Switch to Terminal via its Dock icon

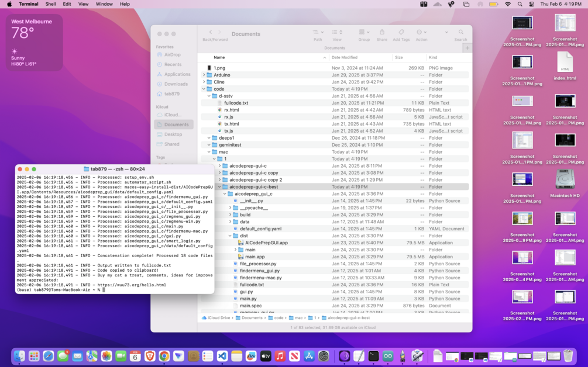(373, 356)
